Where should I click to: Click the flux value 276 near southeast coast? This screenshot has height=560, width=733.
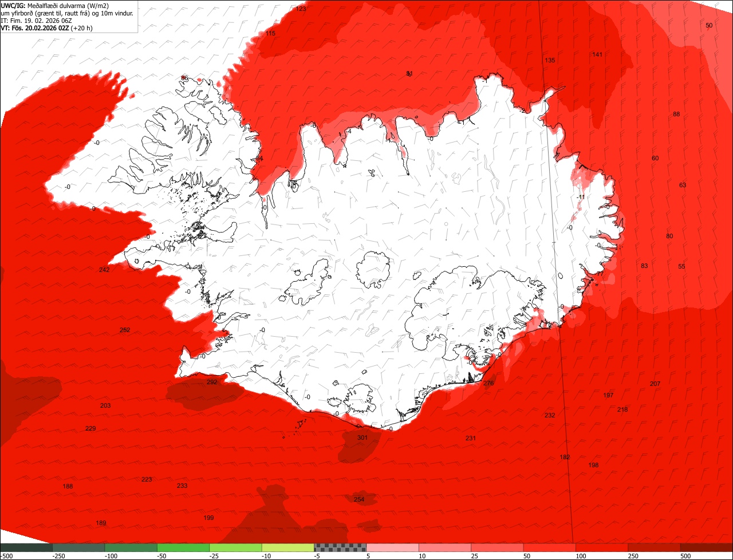(x=488, y=383)
